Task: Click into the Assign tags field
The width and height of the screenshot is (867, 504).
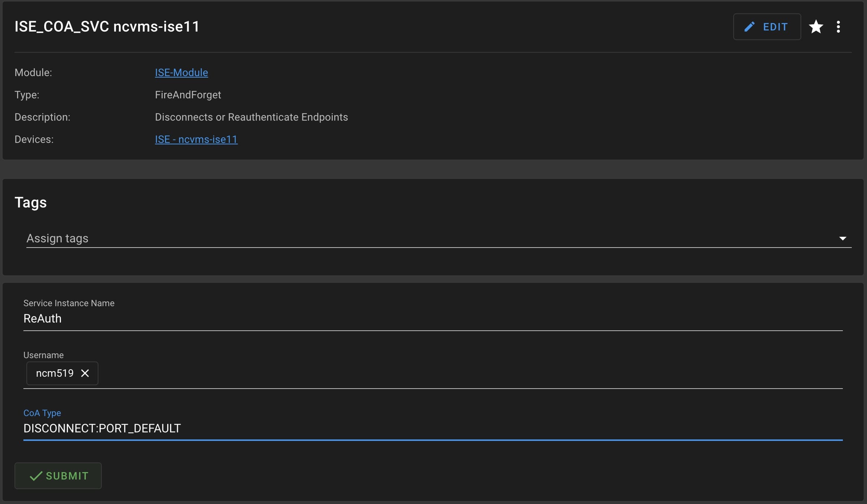Action: coord(409,238)
